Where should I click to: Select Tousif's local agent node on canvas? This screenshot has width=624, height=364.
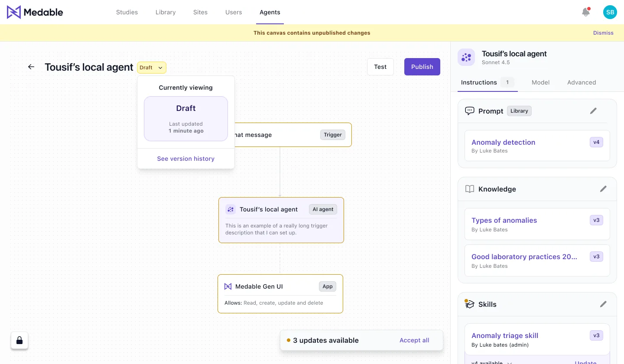coord(281,220)
